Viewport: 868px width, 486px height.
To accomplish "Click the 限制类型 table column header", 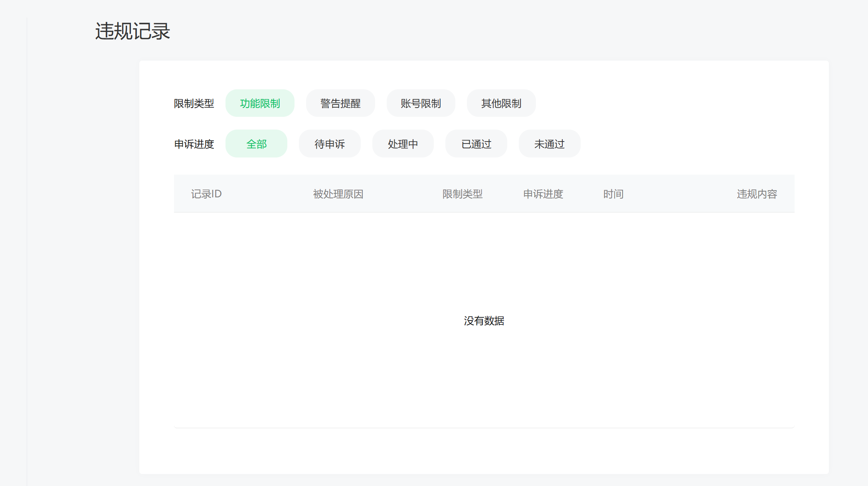I will coord(463,194).
